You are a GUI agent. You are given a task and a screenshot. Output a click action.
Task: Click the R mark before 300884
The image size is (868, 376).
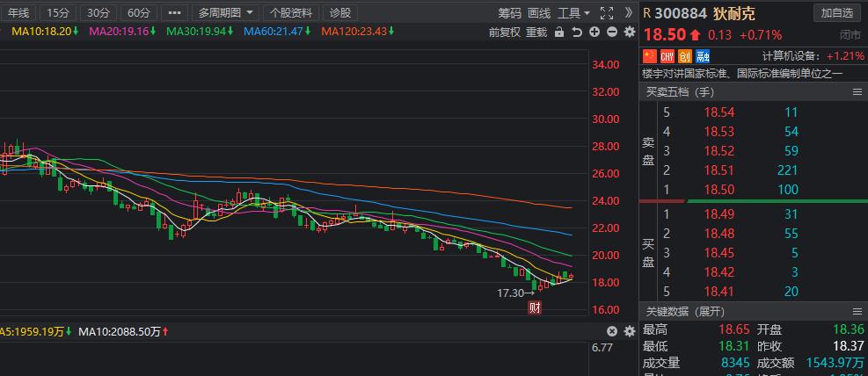647,13
